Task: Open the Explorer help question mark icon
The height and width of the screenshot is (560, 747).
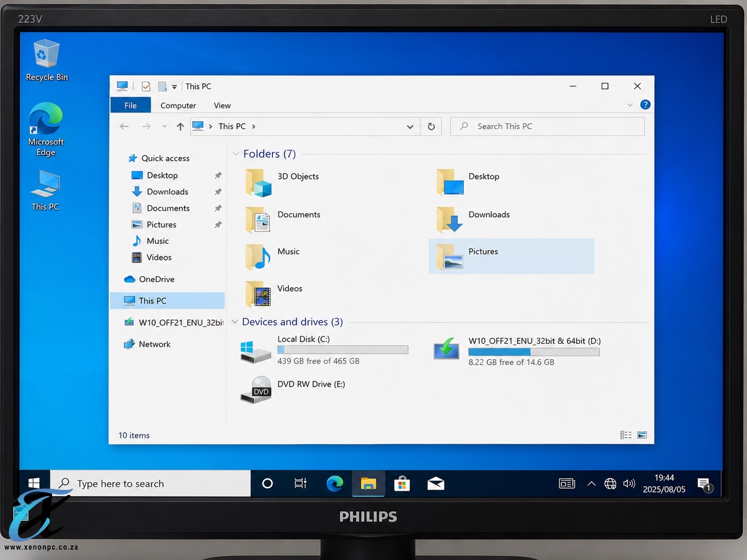Action: point(645,105)
